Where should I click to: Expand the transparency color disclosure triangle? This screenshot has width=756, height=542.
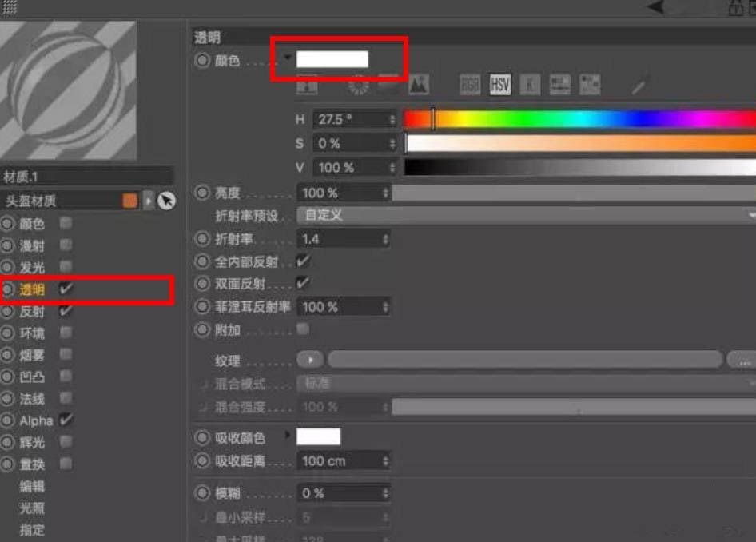point(288,58)
